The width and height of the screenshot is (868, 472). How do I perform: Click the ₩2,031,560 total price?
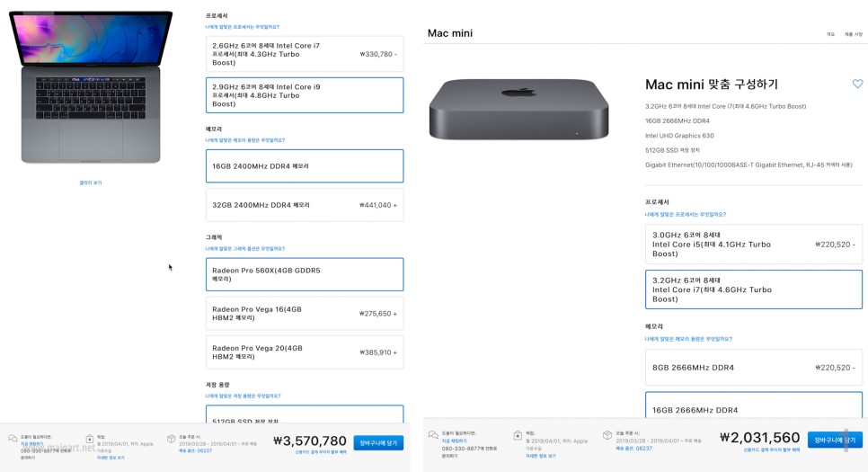coord(760,438)
